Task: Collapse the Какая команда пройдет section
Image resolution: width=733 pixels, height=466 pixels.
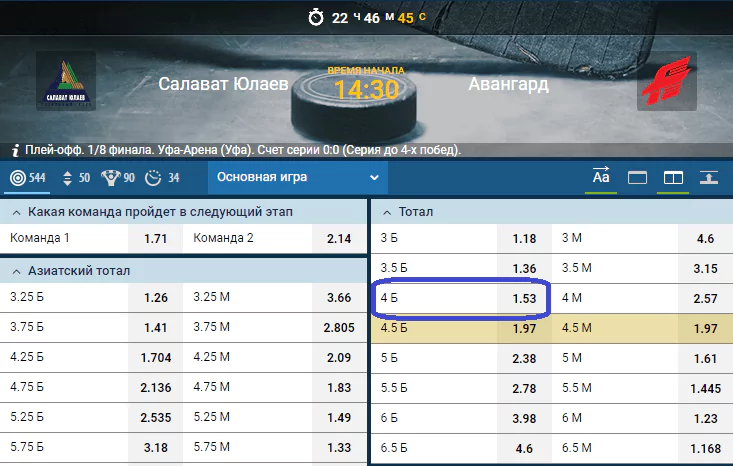Action: [16, 213]
